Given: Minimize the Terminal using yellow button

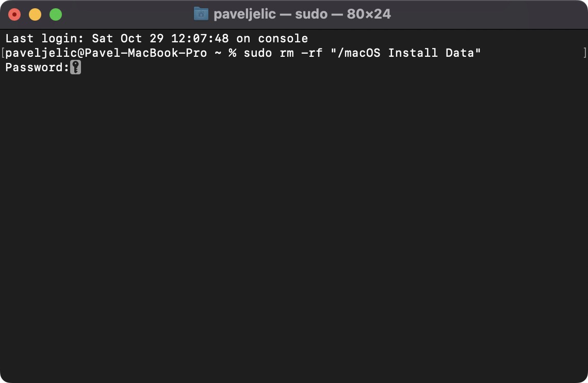Looking at the screenshot, I should [35, 14].
